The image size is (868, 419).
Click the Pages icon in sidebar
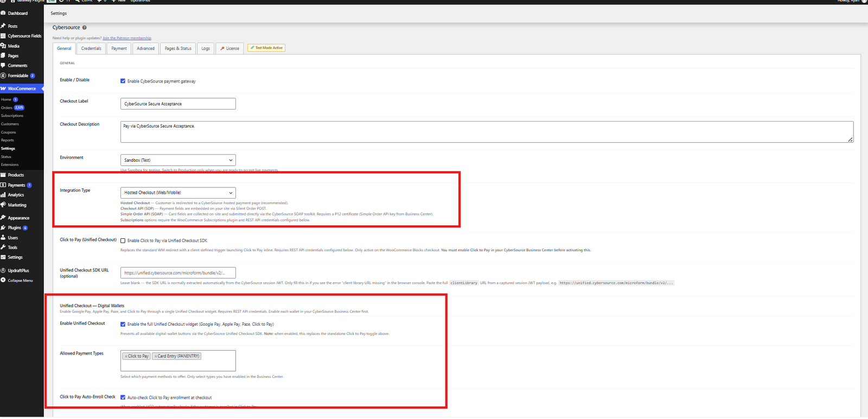[x=3, y=56]
